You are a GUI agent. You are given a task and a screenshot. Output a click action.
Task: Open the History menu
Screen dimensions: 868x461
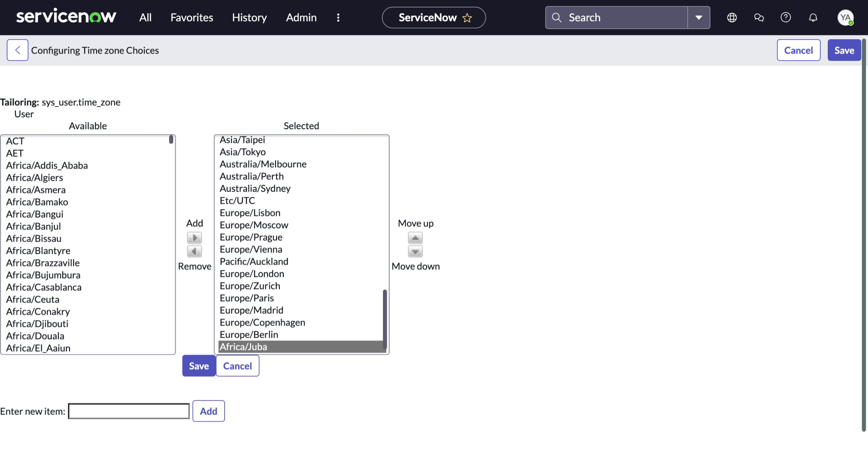(249, 18)
